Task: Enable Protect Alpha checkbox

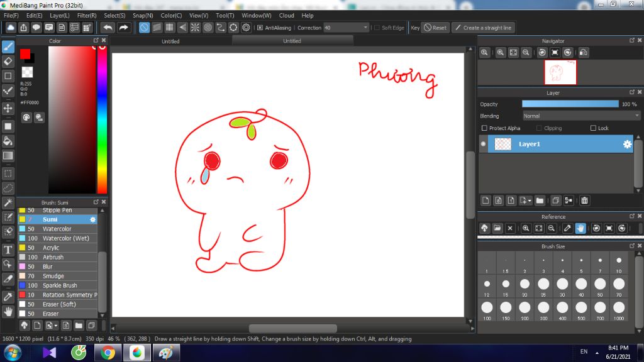Action: (484, 128)
